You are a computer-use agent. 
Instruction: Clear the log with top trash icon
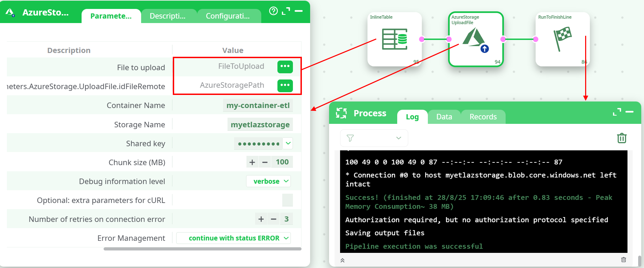pyautogui.click(x=622, y=138)
